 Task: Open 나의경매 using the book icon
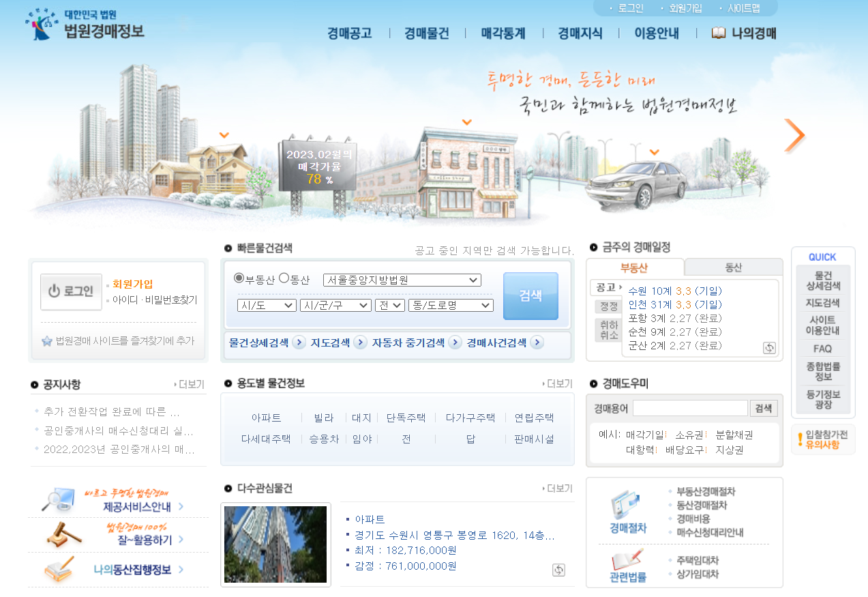tap(719, 32)
